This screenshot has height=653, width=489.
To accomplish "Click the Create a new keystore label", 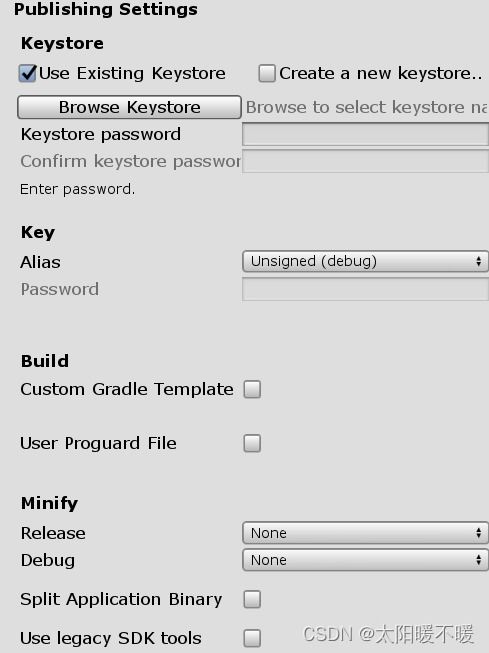I will (x=381, y=74).
